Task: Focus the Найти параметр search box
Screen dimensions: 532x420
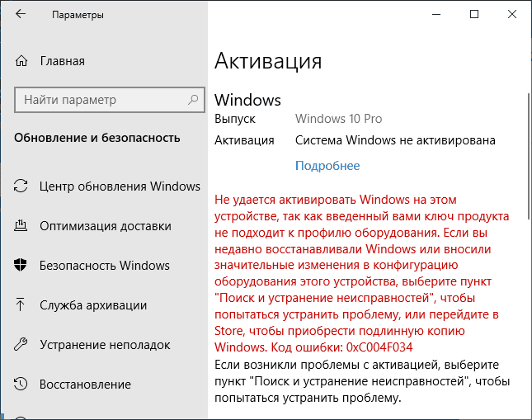Action: (x=110, y=100)
